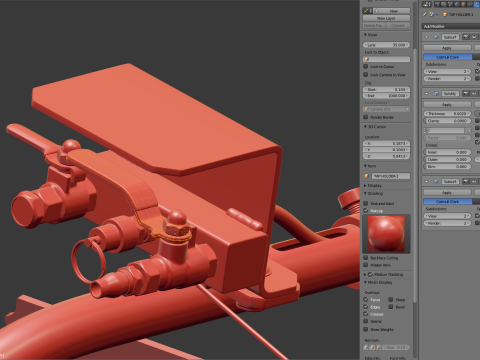Click the Lock to Object cube field

386,59
